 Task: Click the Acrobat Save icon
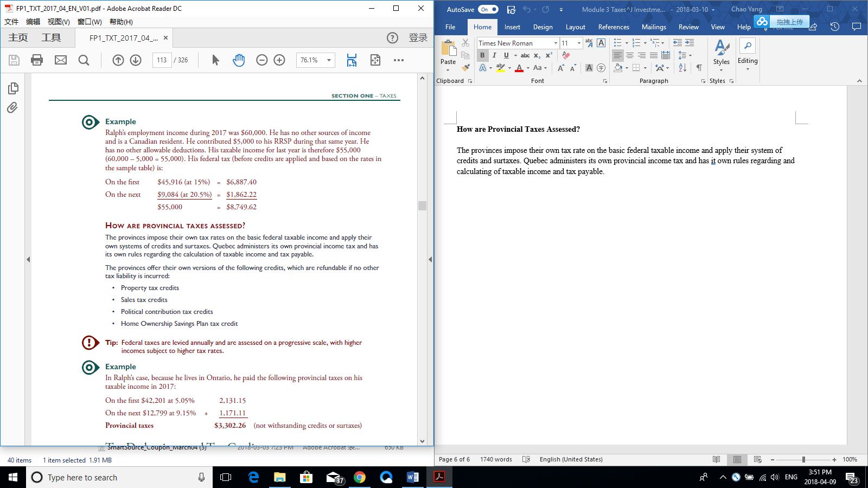(15, 60)
